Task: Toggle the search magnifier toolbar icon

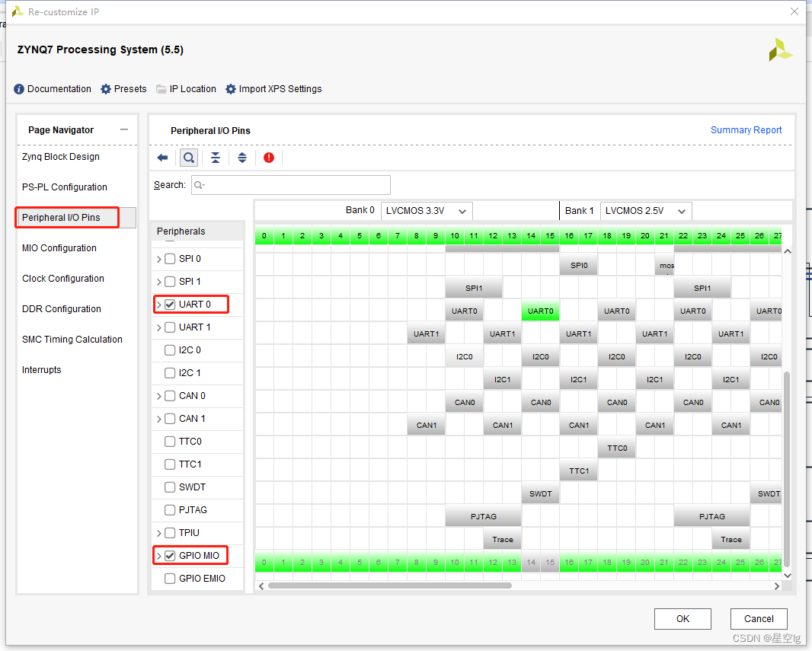Action: coord(189,158)
